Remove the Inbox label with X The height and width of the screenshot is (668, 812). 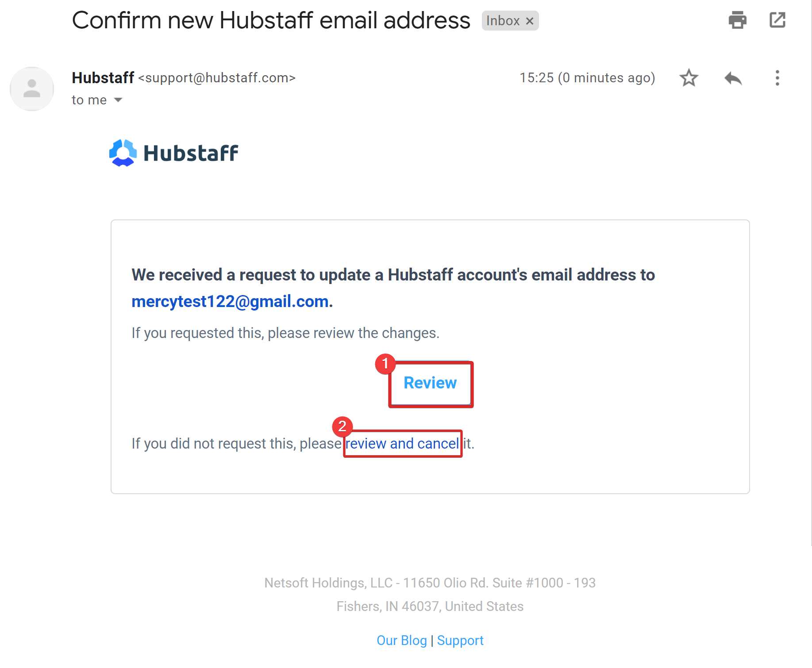530,21
